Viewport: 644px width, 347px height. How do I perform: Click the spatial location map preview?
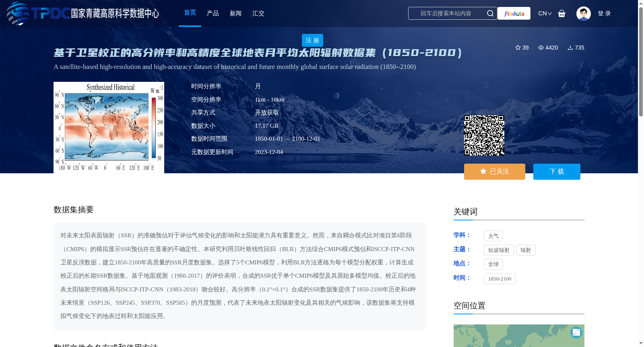point(519,336)
